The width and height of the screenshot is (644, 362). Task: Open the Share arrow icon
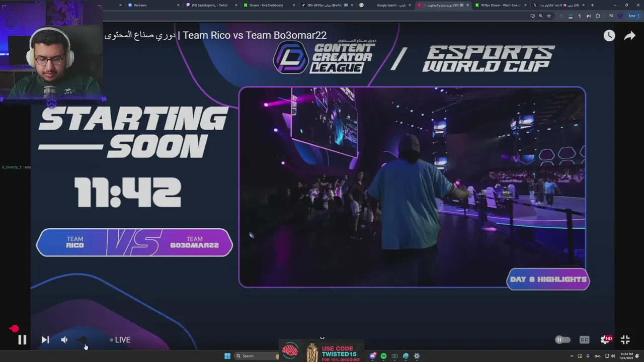[x=630, y=36]
